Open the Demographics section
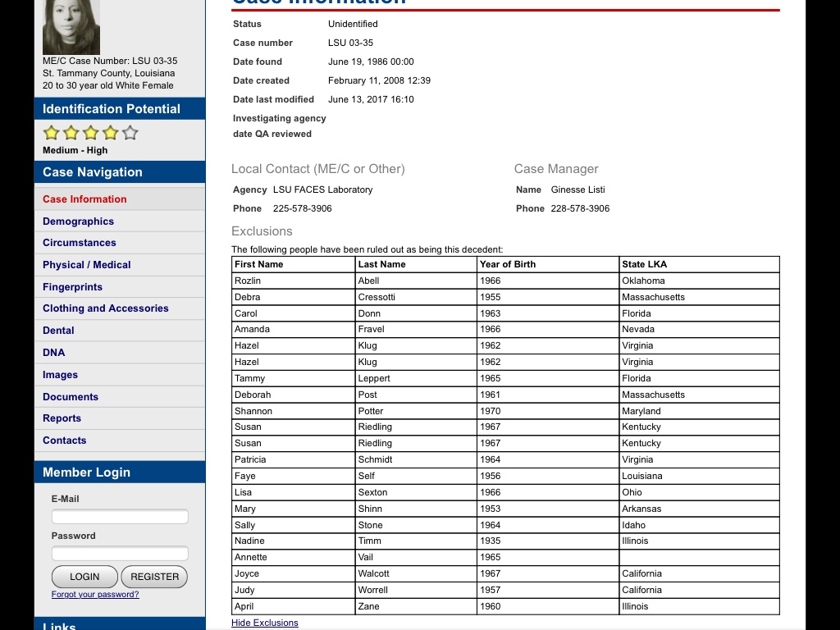 tap(78, 221)
